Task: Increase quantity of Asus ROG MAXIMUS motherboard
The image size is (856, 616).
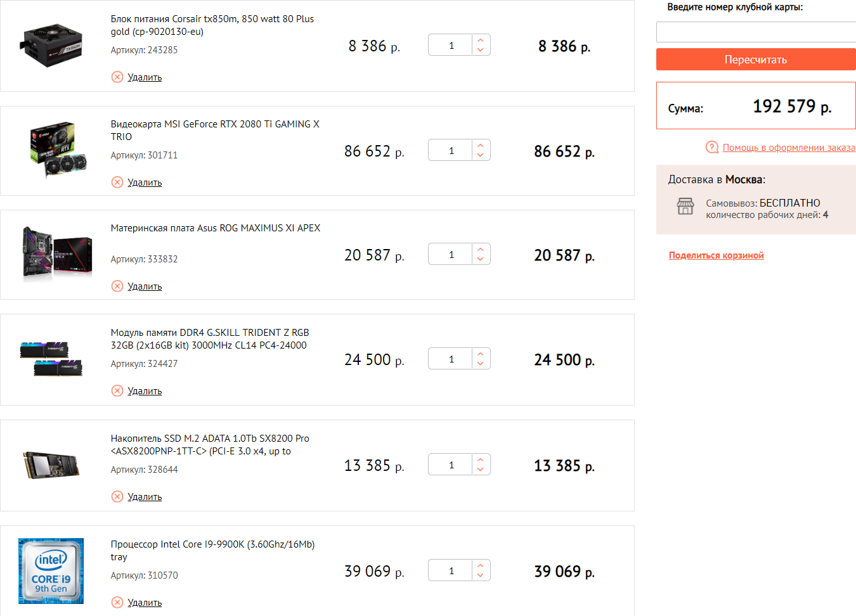Action: point(481,249)
